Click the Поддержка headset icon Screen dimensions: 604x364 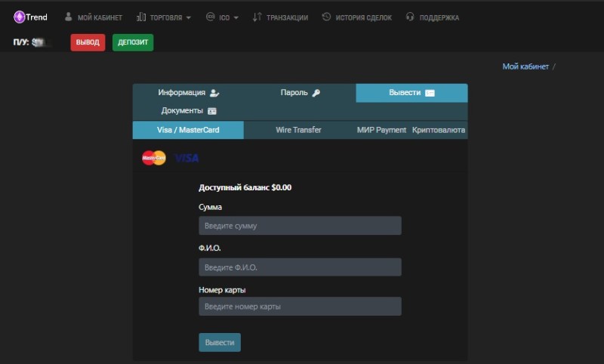(x=410, y=17)
